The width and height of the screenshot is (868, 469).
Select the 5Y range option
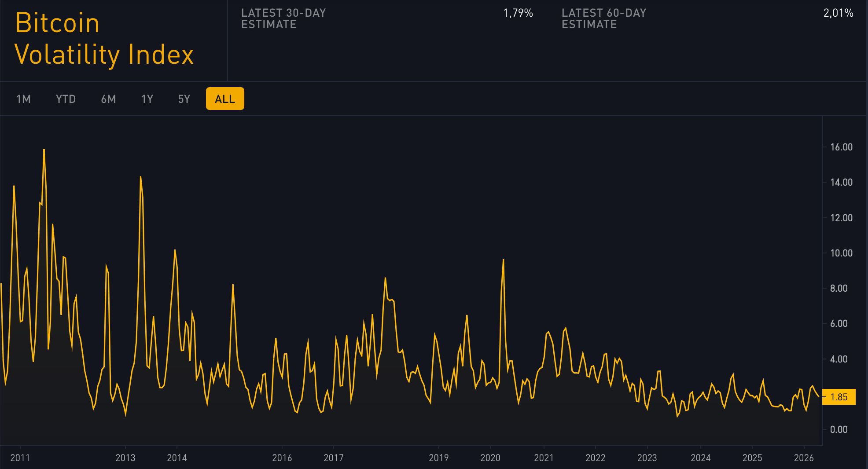tap(184, 99)
